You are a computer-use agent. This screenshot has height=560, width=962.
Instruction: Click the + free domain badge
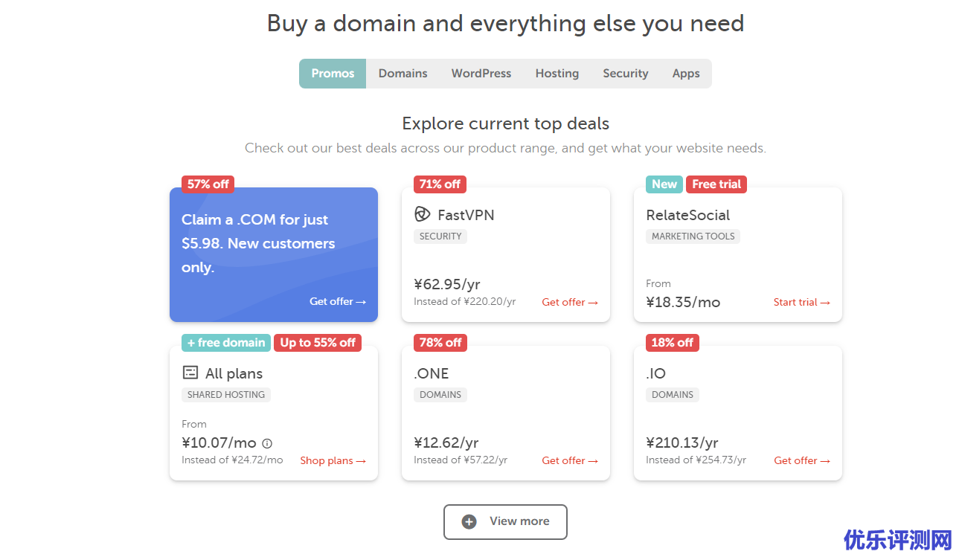tap(226, 342)
